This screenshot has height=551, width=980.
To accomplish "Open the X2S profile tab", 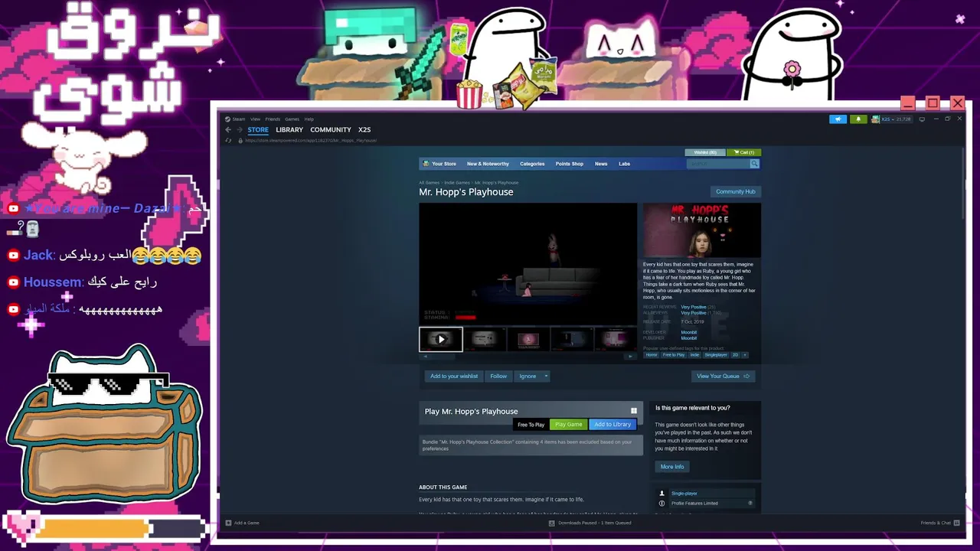I will click(x=364, y=130).
